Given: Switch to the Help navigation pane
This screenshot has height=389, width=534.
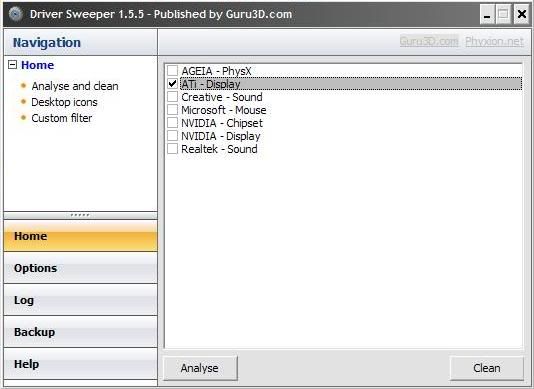Looking at the screenshot, I should click(81, 364).
